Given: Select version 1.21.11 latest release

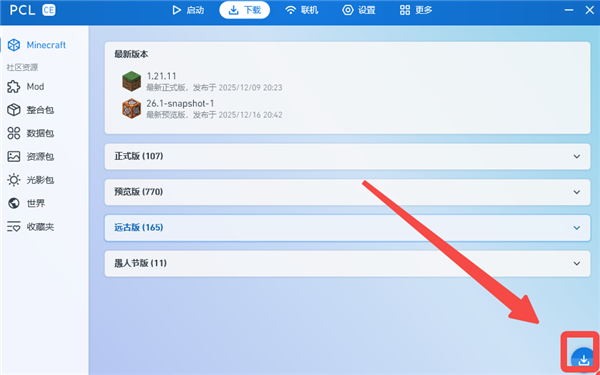Looking at the screenshot, I should coord(347,82).
